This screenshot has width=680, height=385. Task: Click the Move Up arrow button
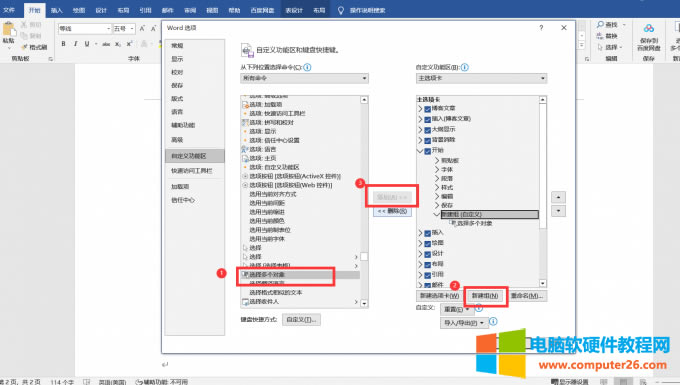click(558, 197)
